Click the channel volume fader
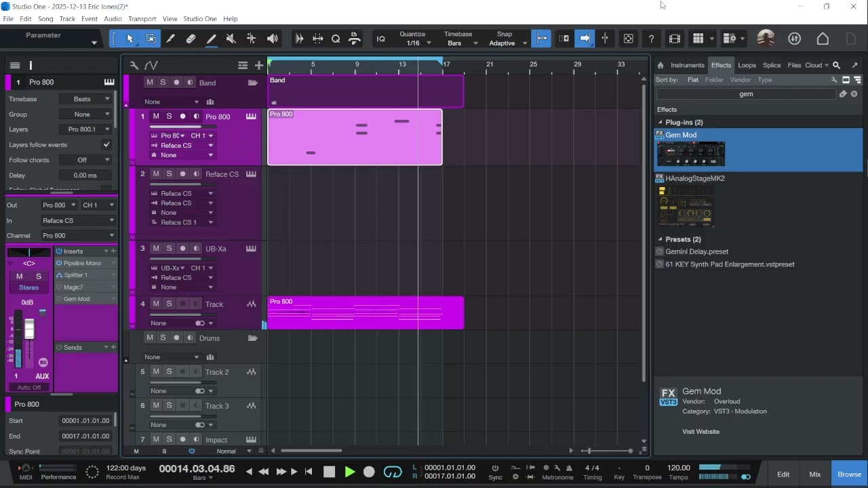Screen dimensions: 868x488 (x=29, y=330)
